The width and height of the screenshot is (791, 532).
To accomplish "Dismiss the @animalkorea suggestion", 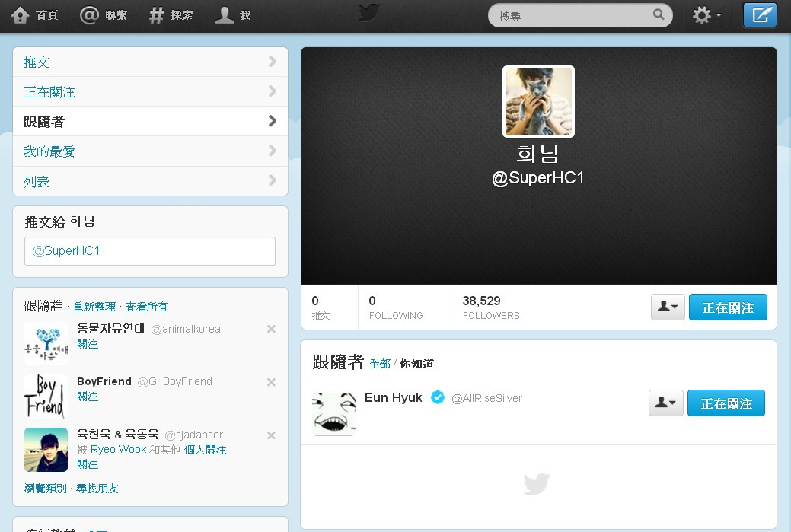I will click(271, 329).
